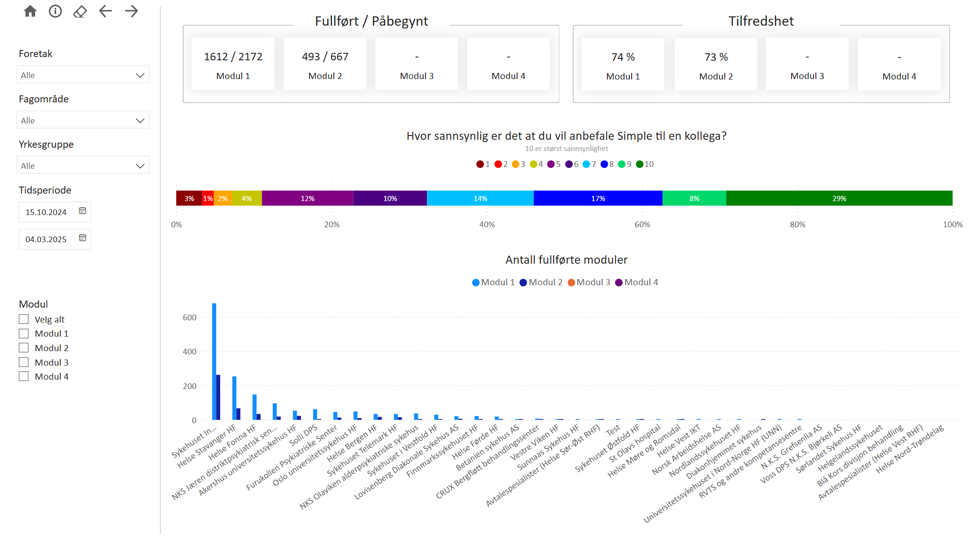The width and height of the screenshot is (980, 540).
Task: Click the green 29% segment of the bar
Action: 839,198
